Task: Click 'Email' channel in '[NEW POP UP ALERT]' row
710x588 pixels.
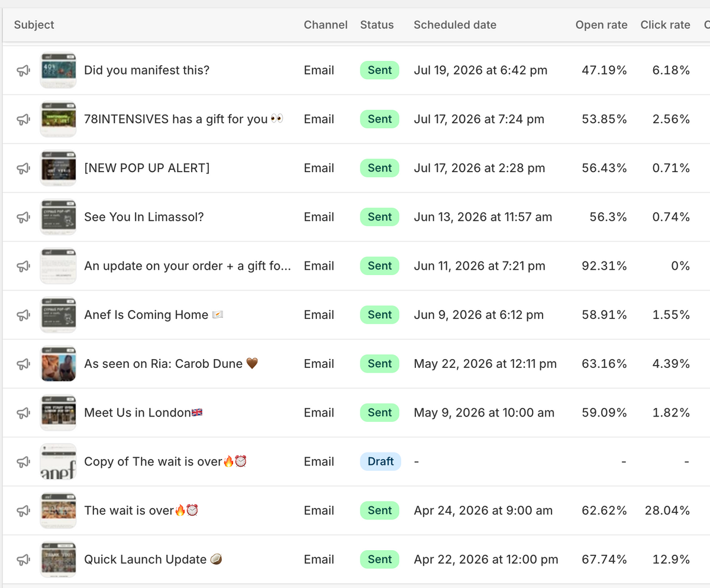Action: click(x=319, y=168)
